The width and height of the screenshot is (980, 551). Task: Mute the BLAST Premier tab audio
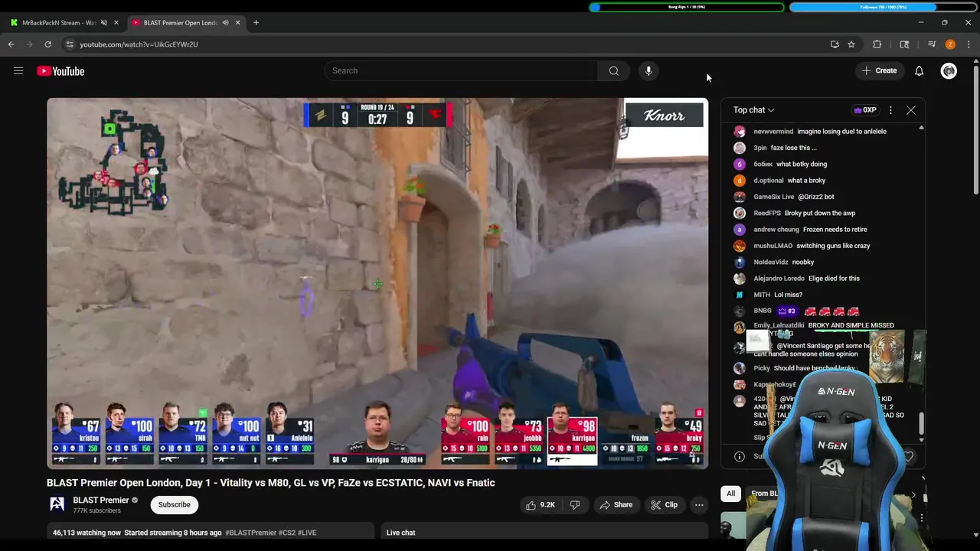[x=225, y=23]
